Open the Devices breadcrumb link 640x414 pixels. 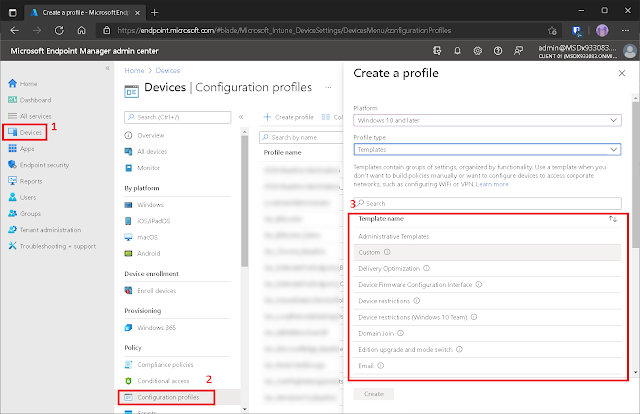pos(168,70)
